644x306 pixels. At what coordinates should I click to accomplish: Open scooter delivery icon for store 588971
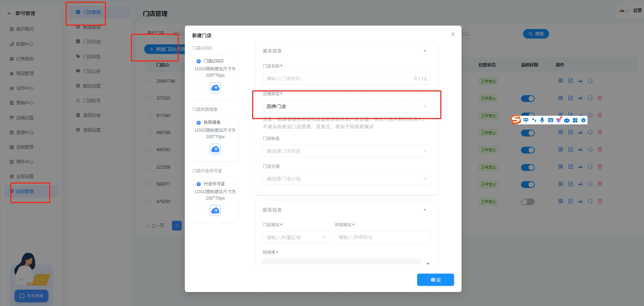(580, 184)
